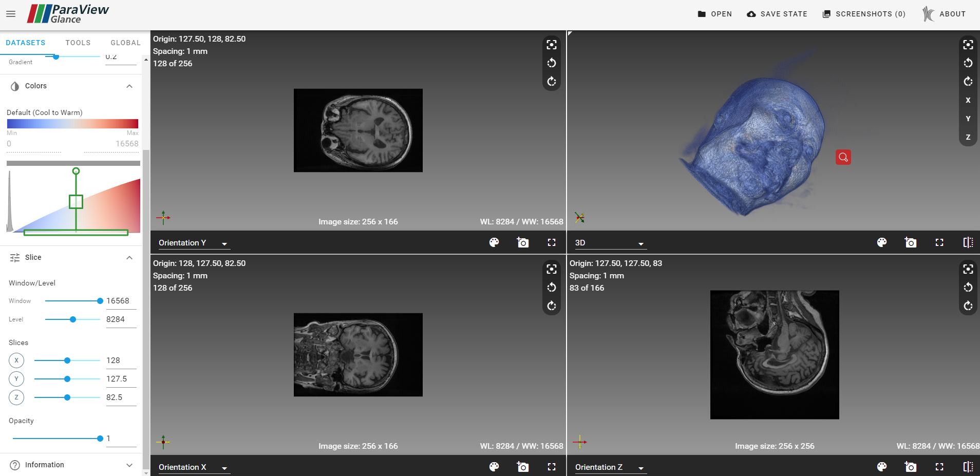Align 3D view to X axis
980x476 pixels.
[968, 100]
